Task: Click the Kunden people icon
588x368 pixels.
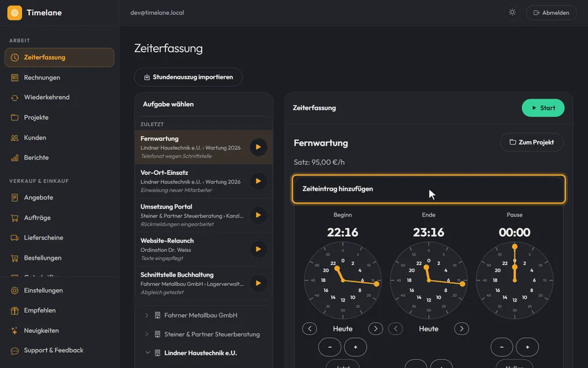Action: tap(15, 138)
